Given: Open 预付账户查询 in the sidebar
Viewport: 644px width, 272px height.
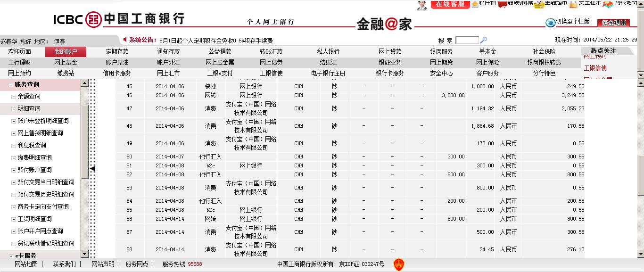Looking at the screenshot, I should [34, 170].
